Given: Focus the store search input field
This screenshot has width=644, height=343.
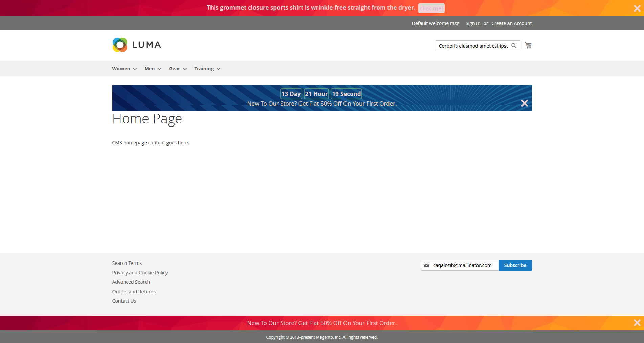Looking at the screenshot, I should pyautogui.click(x=473, y=46).
